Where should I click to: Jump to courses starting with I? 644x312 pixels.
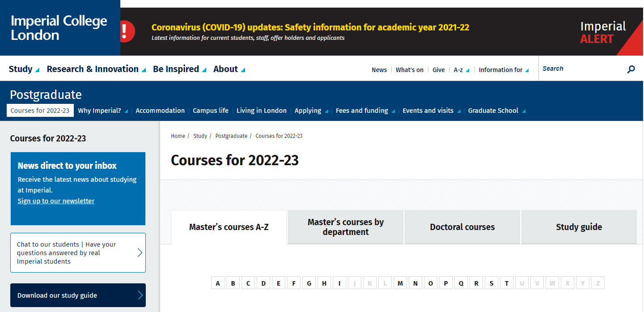pos(339,283)
